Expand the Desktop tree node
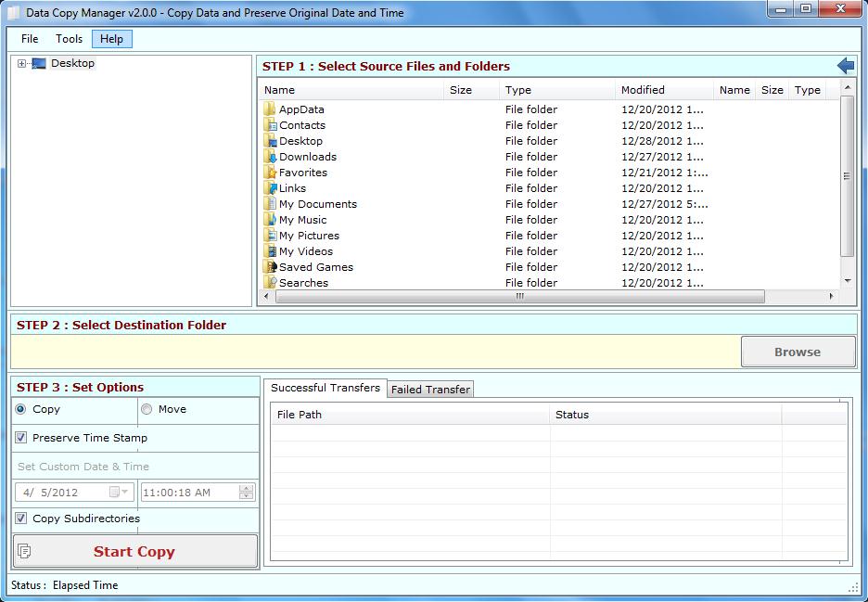The width and height of the screenshot is (868, 602). 20,63
